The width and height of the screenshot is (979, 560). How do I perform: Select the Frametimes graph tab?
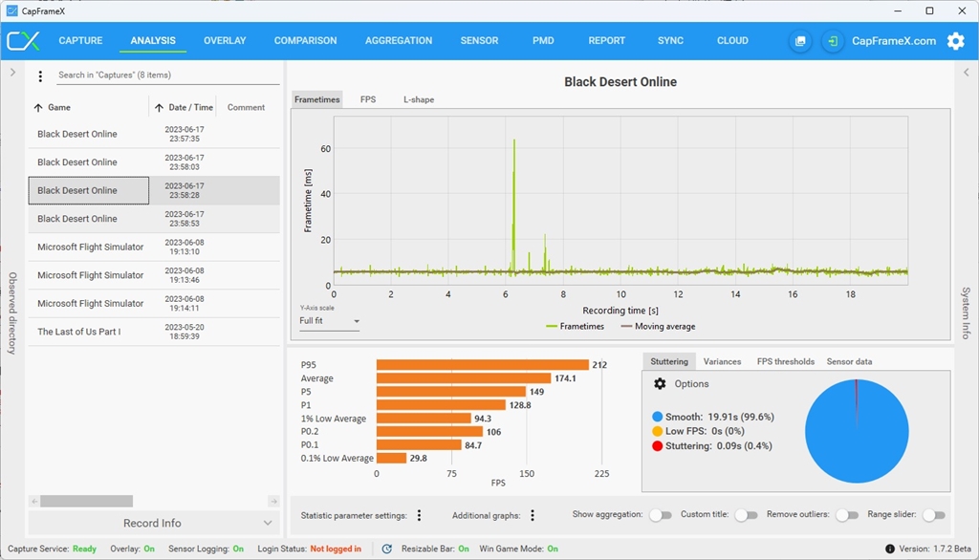pyautogui.click(x=317, y=99)
